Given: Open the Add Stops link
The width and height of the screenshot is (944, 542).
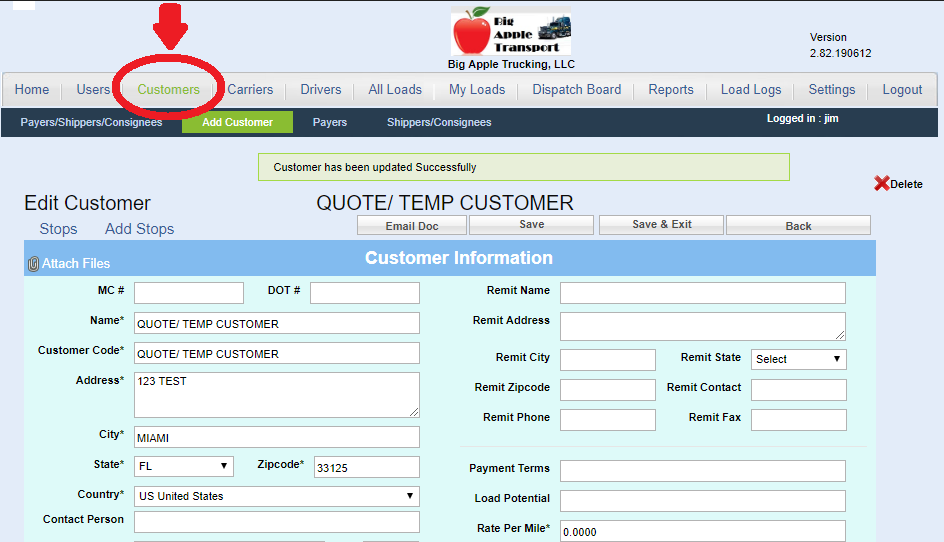Looking at the screenshot, I should pos(140,229).
